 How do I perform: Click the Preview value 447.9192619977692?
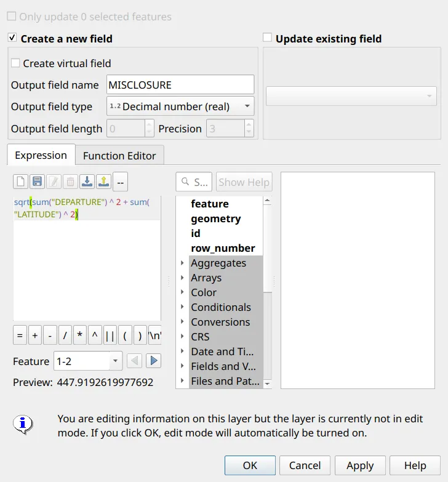coord(105,382)
